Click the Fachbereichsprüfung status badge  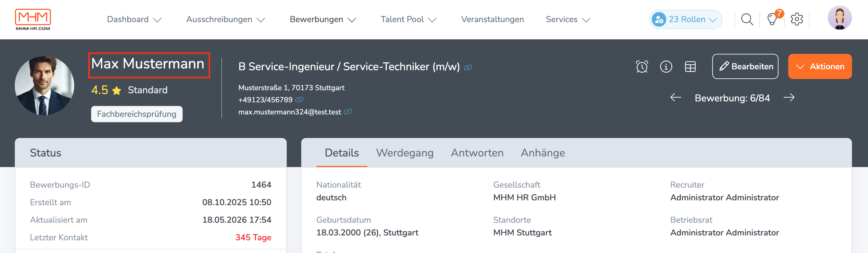[x=137, y=114]
